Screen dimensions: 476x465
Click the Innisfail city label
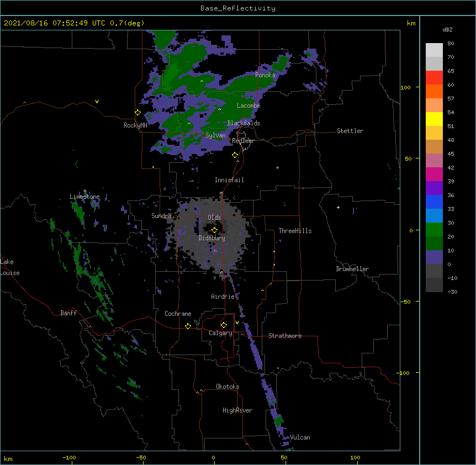tap(229, 180)
